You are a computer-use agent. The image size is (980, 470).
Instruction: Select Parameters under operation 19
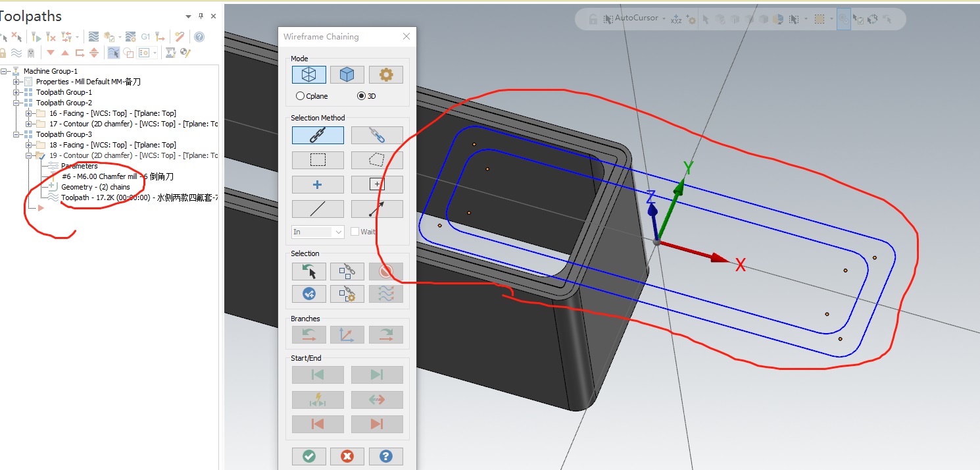click(79, 166)
